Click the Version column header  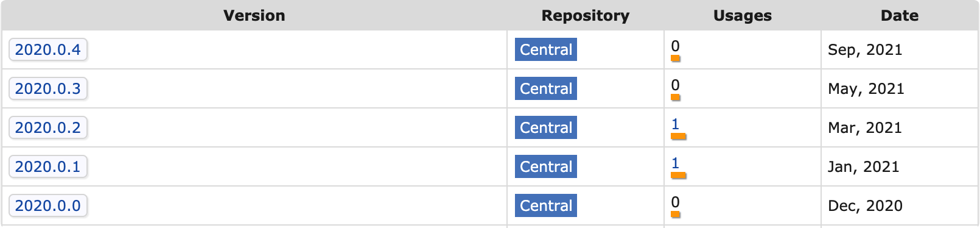click(x=254, y=15)
